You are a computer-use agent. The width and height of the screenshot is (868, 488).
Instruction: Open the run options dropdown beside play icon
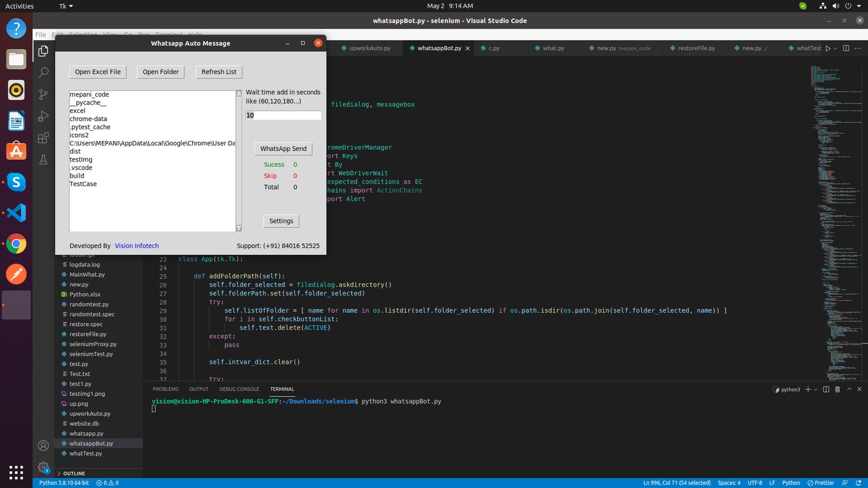click(x=835, y=48)
